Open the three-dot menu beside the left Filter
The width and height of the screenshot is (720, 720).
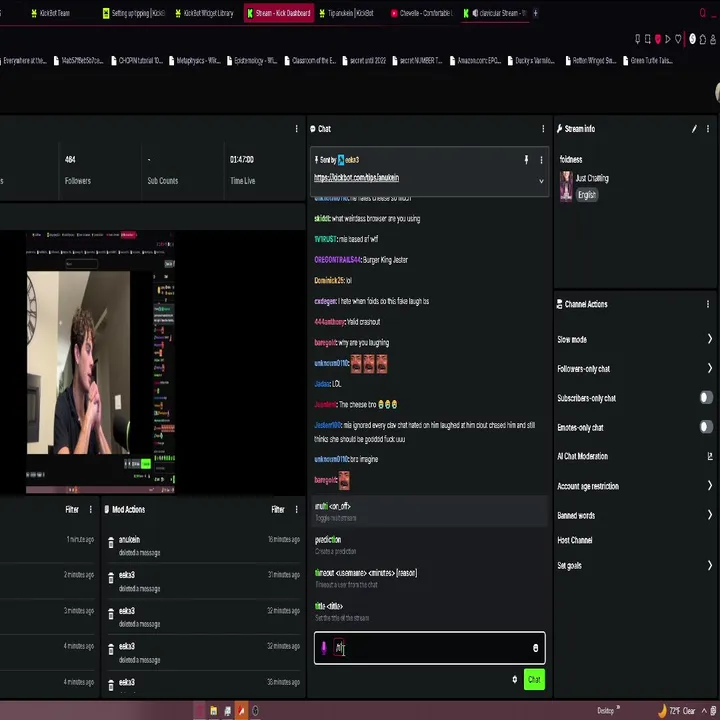point(90,509)
